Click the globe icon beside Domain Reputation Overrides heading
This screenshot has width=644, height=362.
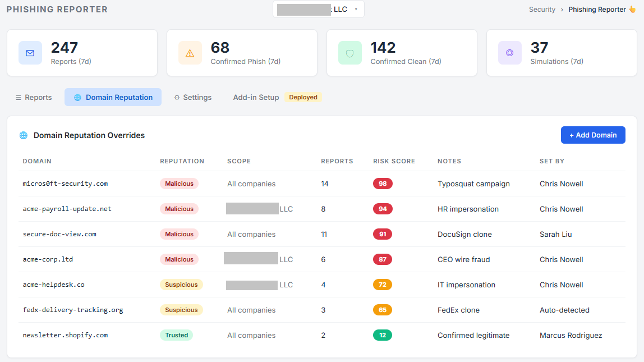(23, 135)
